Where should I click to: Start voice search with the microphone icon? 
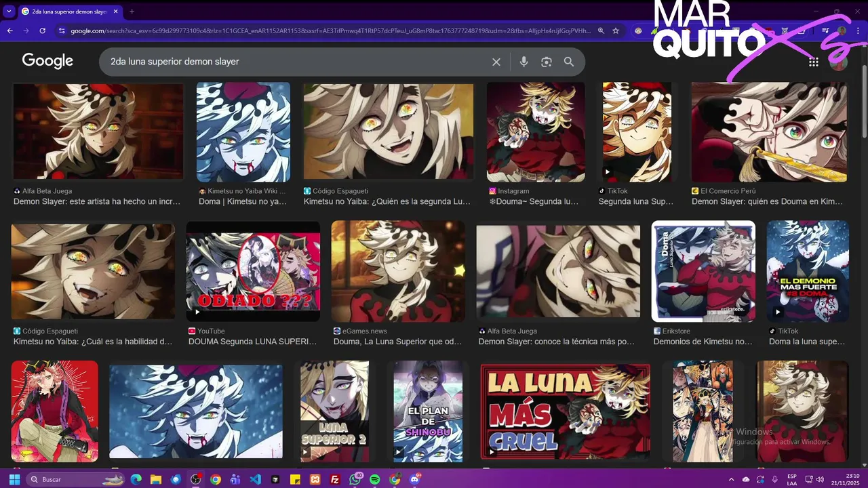click(x=524, y=62)
